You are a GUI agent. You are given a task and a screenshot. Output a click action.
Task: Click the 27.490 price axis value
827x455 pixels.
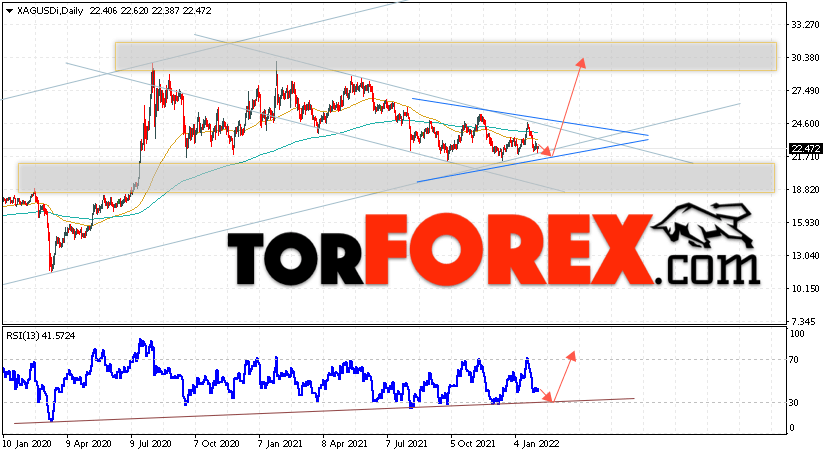pyautogui.click(x=805, y=91)
